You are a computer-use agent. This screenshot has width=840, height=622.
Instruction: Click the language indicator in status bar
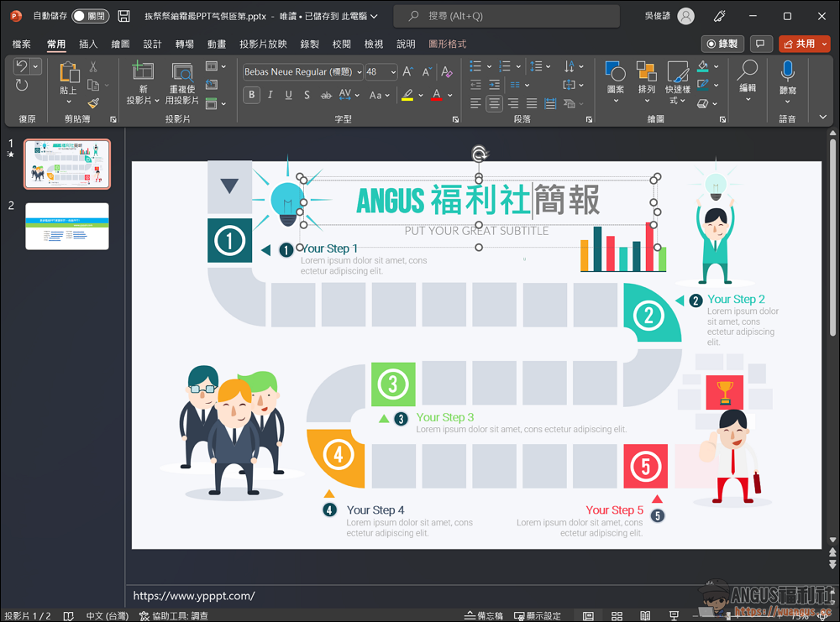108,615
